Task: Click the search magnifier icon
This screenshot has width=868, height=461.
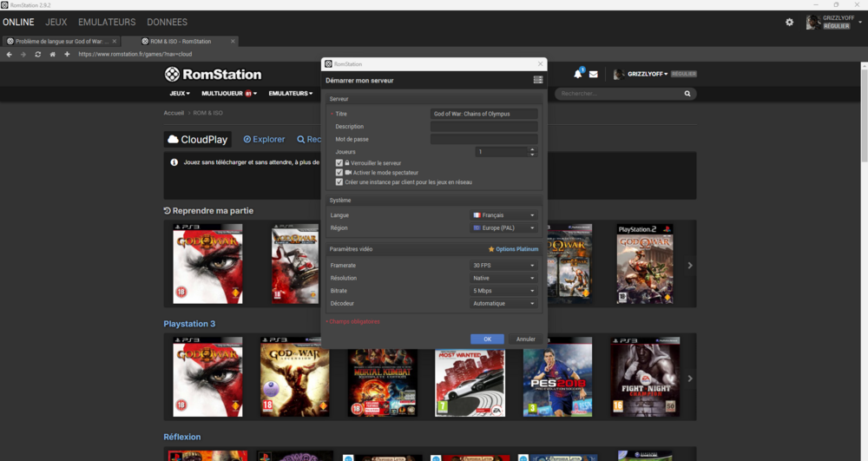Action: point(688,93)
